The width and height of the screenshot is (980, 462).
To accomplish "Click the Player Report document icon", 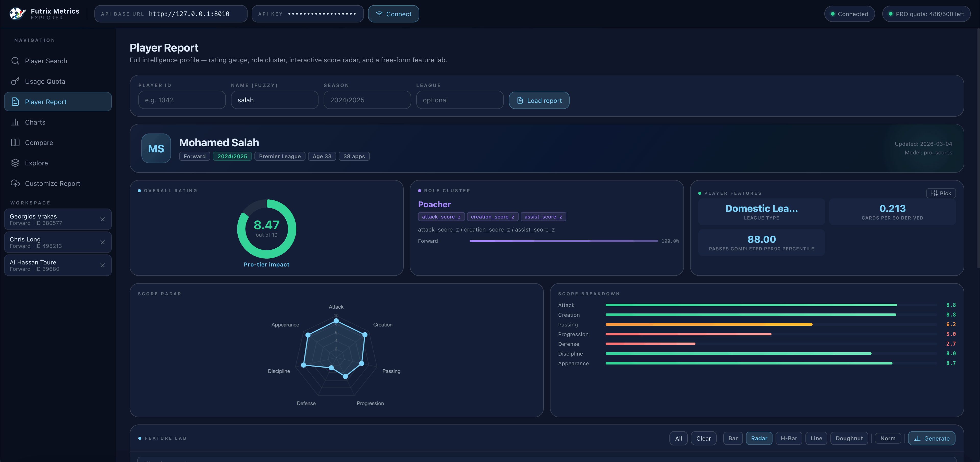I will coord(15,102).
